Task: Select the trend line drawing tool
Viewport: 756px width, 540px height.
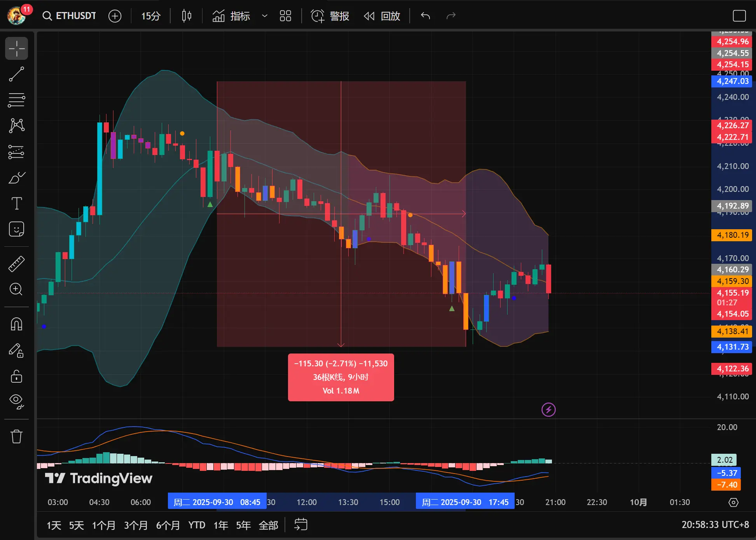Action: 16,74
